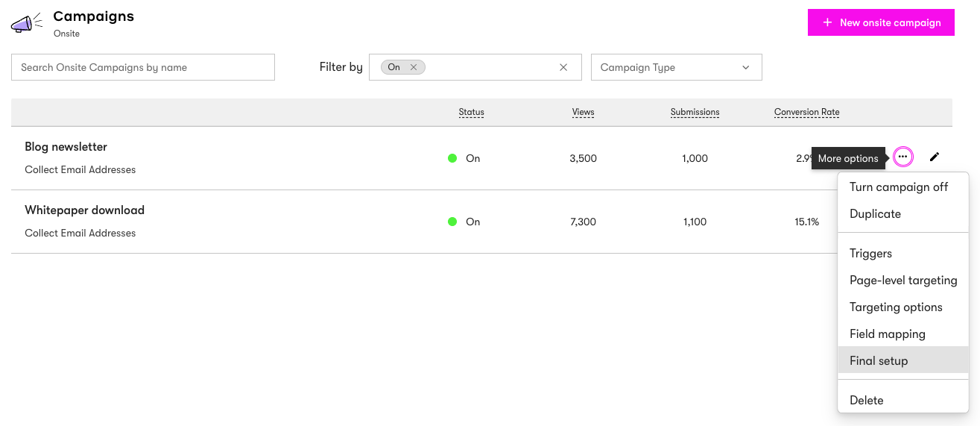Image resolution: width=980 pixels, height=426 pixels.
Task: Sort by Submissions column header
Action: click(x=695, y=112)
